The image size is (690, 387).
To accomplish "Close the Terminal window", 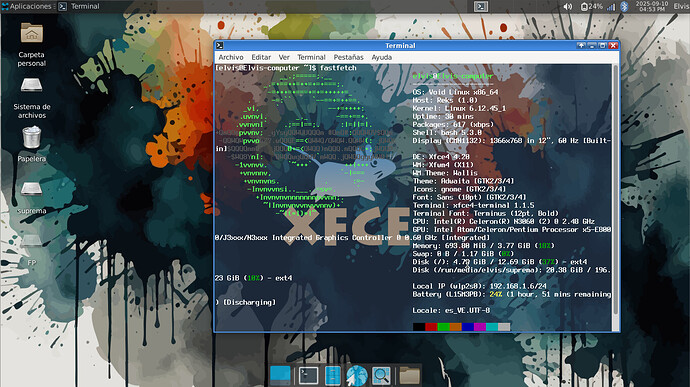I will point(613,45).
